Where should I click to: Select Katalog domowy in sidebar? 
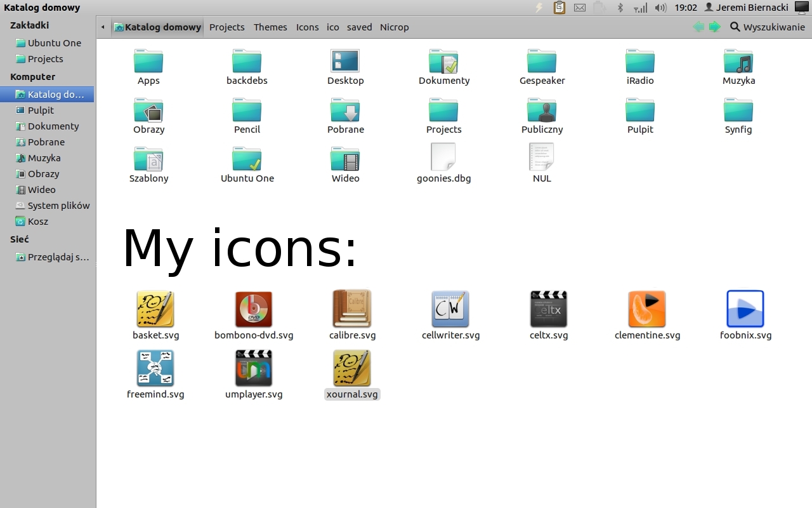(x=48, y=94)
